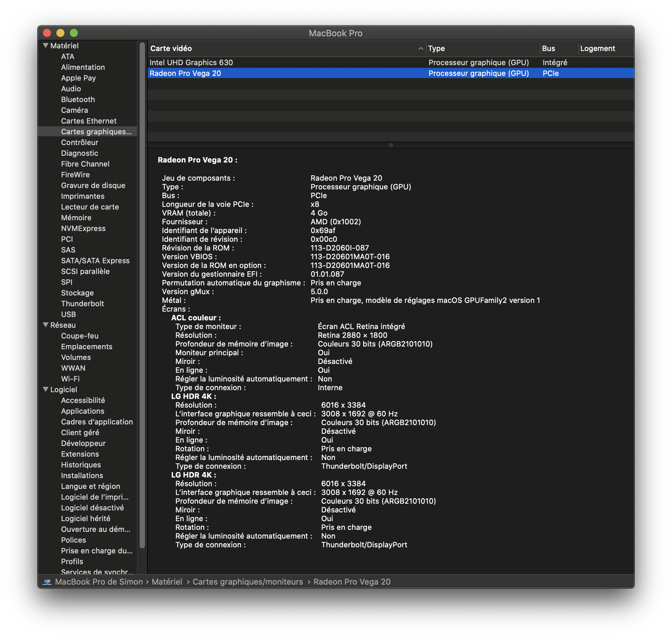
Task: Select ATA in the sidebar
Action: click(x=68, y=56)
